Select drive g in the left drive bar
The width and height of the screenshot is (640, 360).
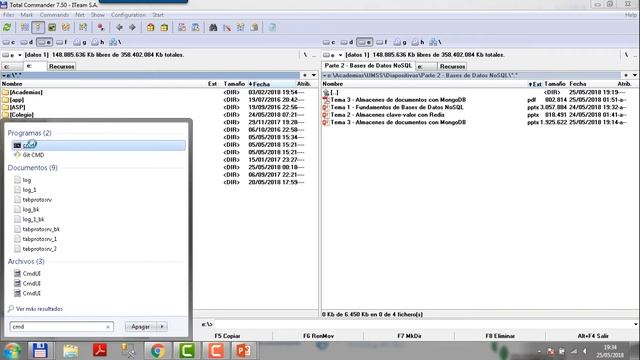pyautogui.click(x=80, y=42)
